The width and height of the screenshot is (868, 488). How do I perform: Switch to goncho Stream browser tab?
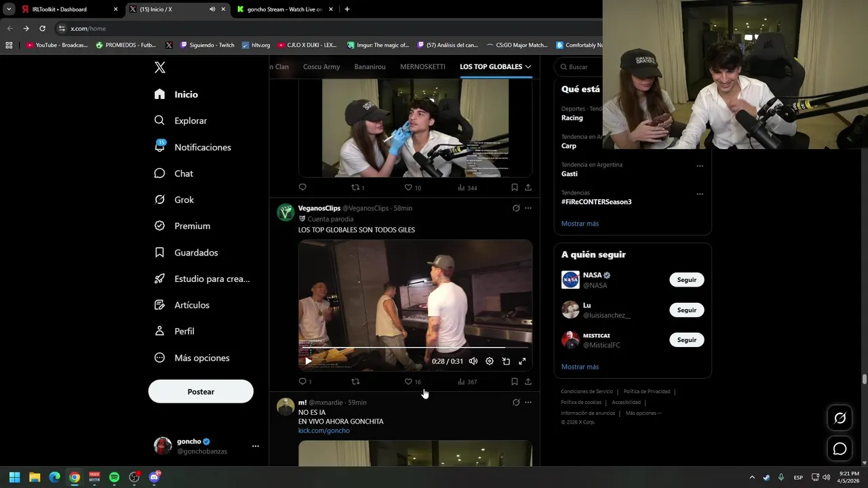click(x=284, y=9)
